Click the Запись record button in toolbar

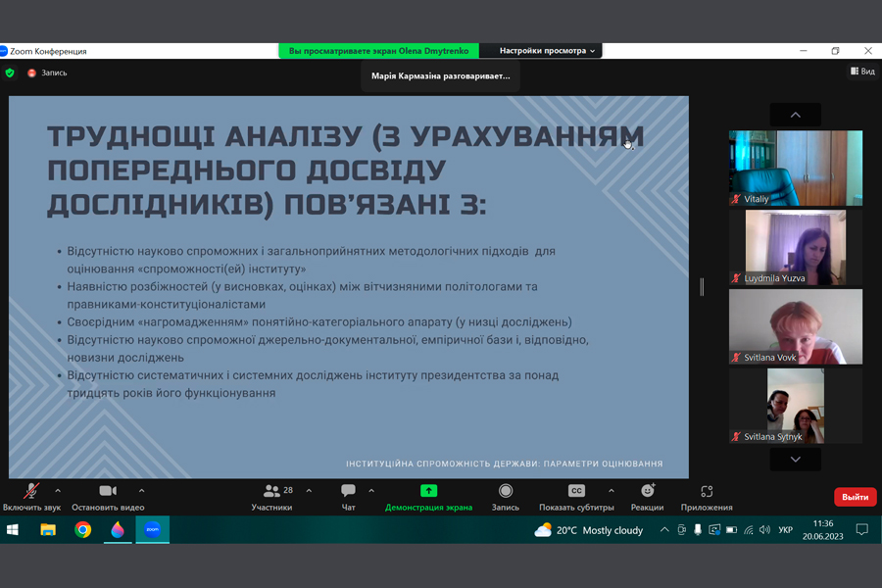[x=506, y=497]
